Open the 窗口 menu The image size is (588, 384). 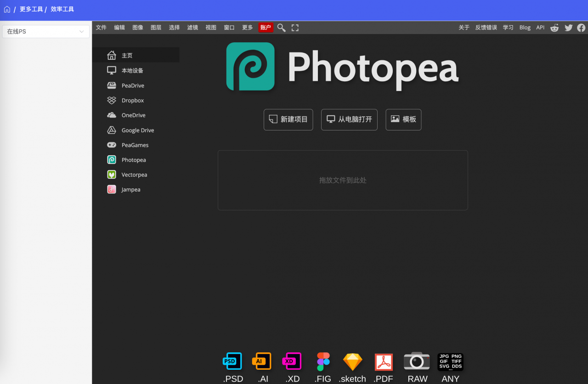pos(229,28)
